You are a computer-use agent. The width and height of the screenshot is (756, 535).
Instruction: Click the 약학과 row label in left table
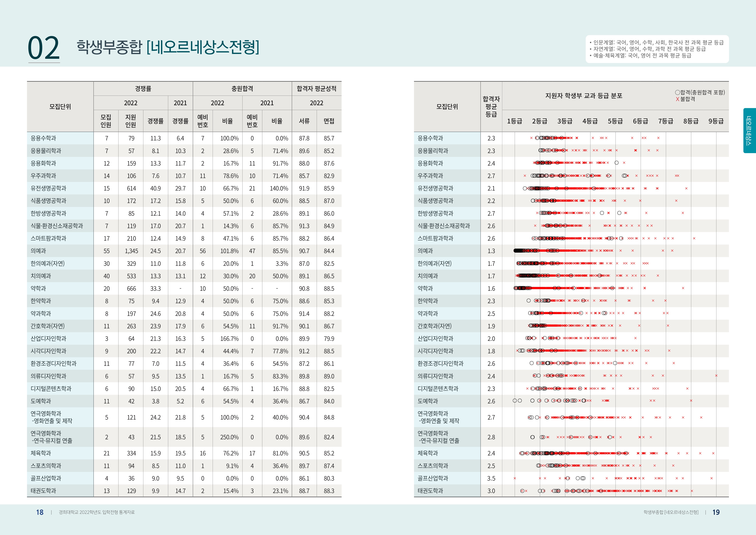coord(38,289)
